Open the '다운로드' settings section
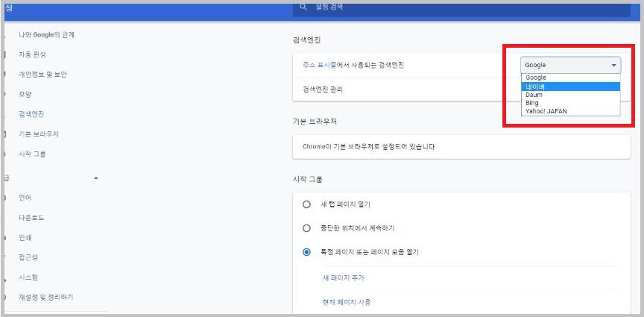 click(31, 218)
